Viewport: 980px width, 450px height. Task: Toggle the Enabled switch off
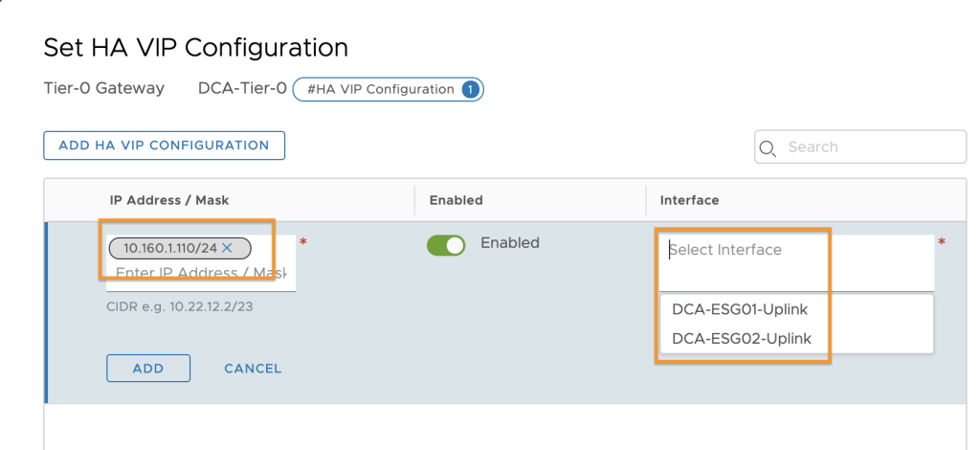[x=446, y=245]
